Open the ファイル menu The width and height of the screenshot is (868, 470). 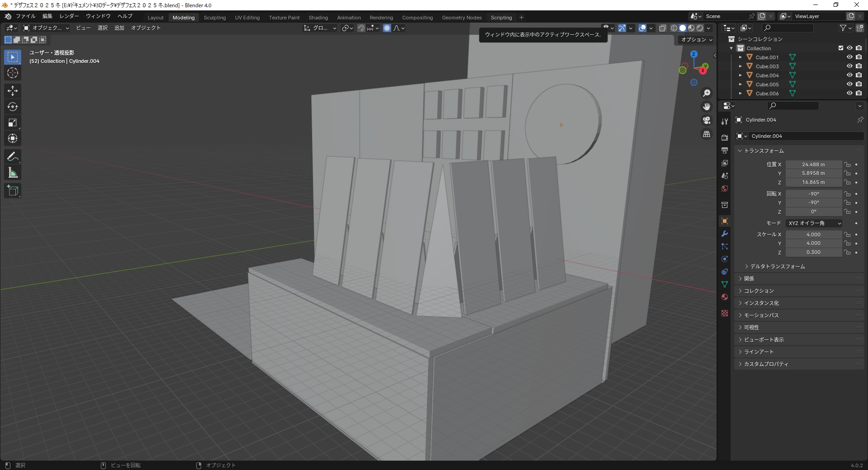[25, 16]
